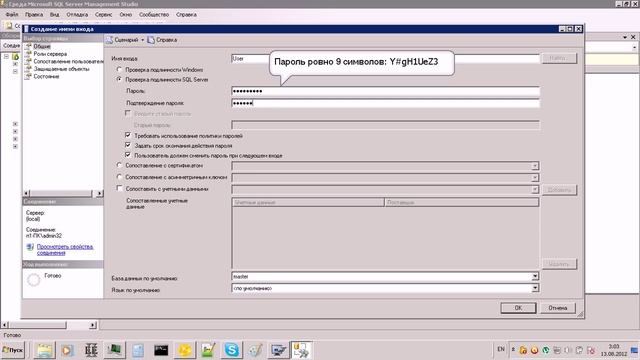Select Сопоставление с асимметричным ключом radio button
The image size is (640, 360).
[119, 177]
